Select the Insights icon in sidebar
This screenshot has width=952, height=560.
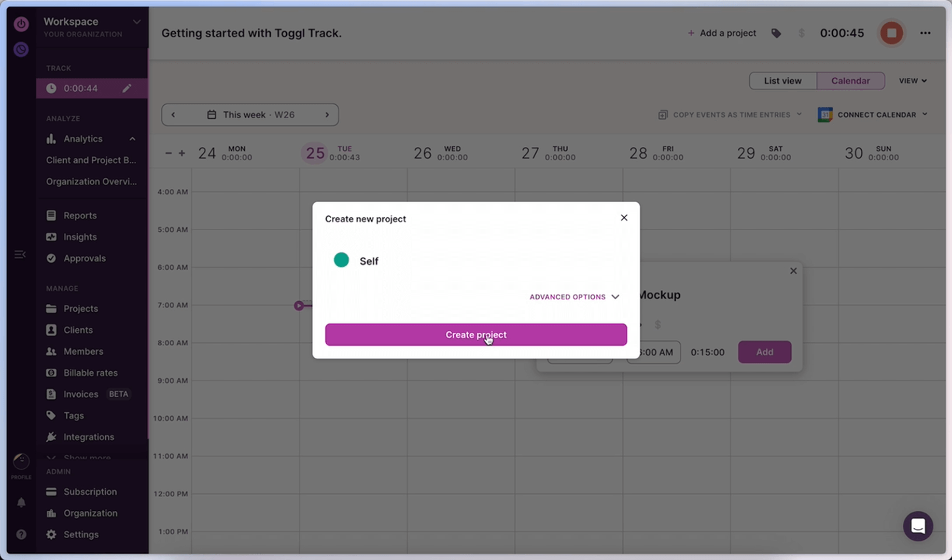(x=51, y=236)
